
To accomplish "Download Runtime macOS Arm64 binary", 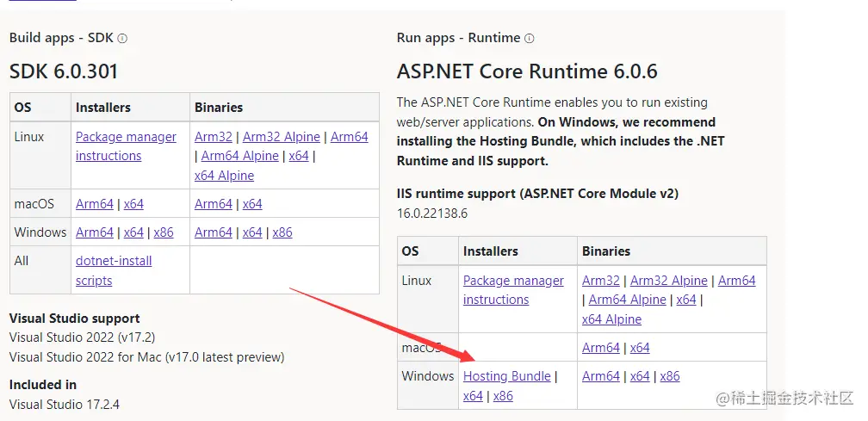I will (601, 348).
